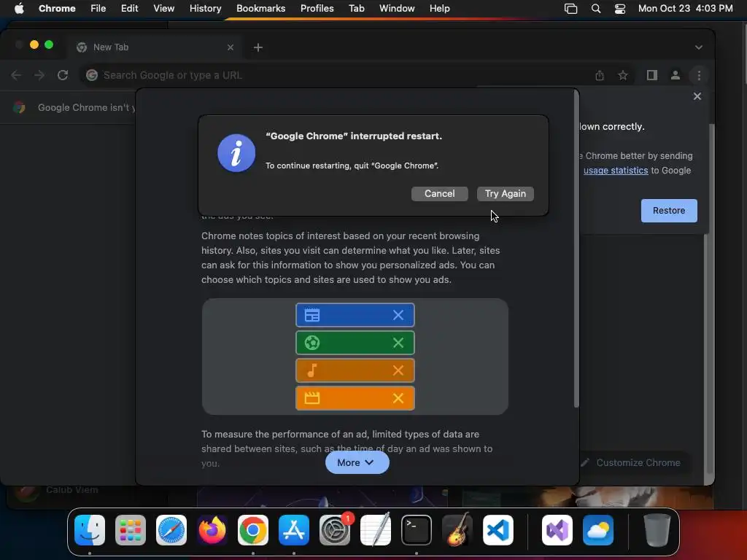Open the Apple menu
The height and width of the screenshot is (560, 747).
19,9
